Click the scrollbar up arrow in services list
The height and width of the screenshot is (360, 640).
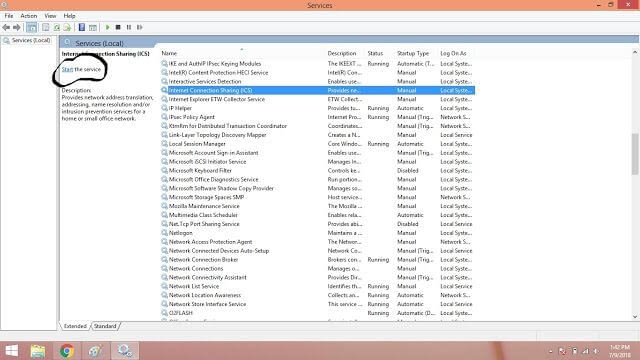(x=635, y=52)
